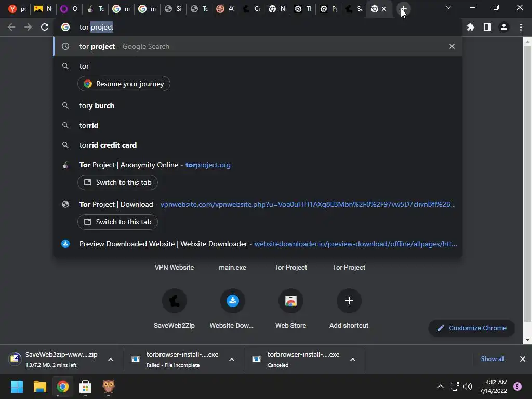Open Tor Project Download vpnwebsite suggestion

click(x=258, y=204)
